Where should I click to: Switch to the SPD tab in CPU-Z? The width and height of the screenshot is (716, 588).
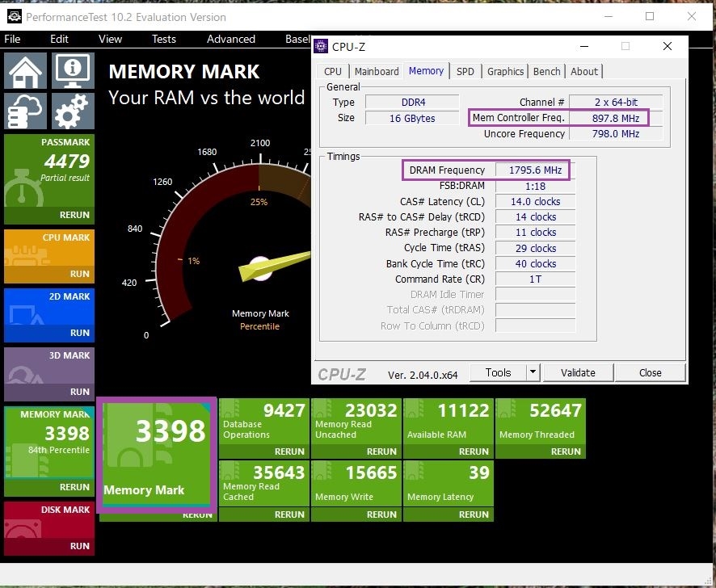465,71
